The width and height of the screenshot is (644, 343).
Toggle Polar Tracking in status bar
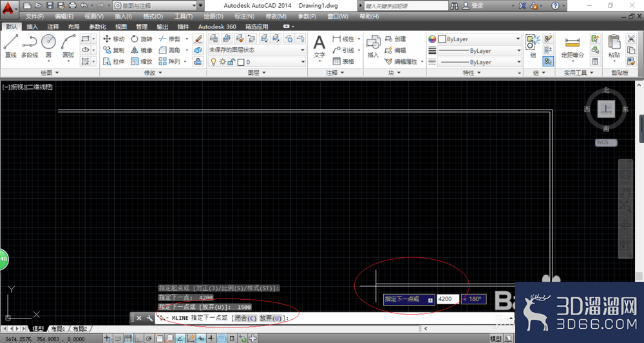coord(149,338)
